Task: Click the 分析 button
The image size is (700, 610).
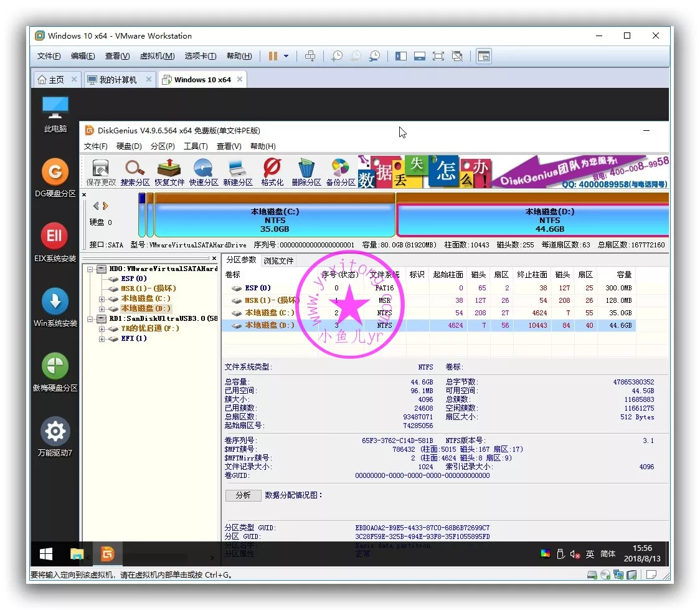Action: 243,495
